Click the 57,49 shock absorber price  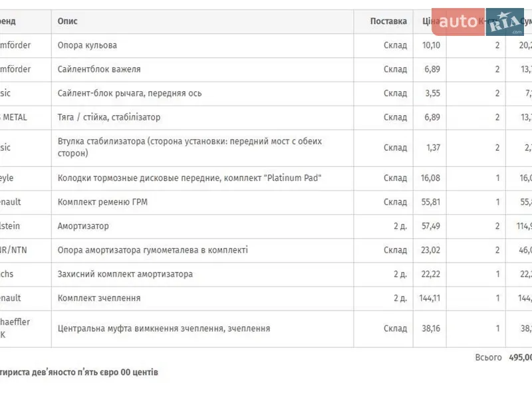click(431, 226)
